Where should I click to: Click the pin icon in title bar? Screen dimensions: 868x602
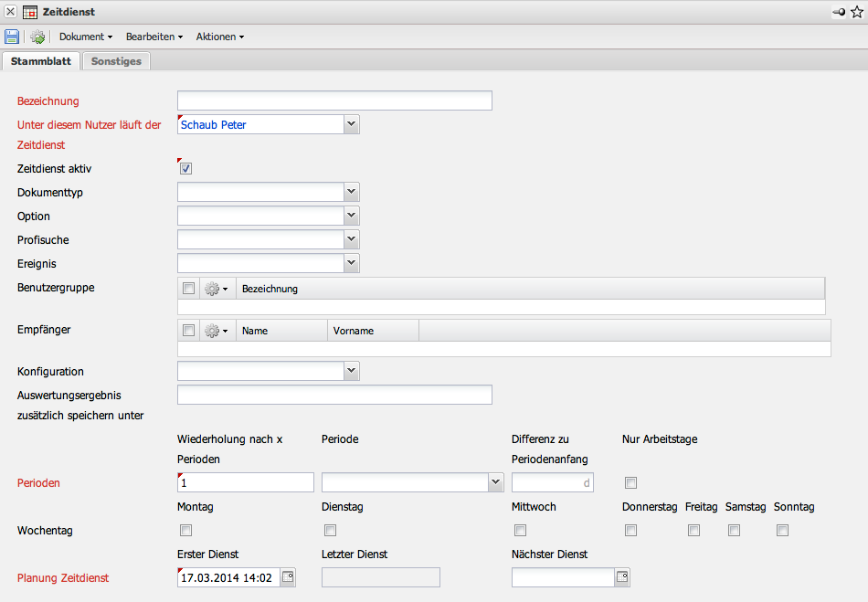838,12
